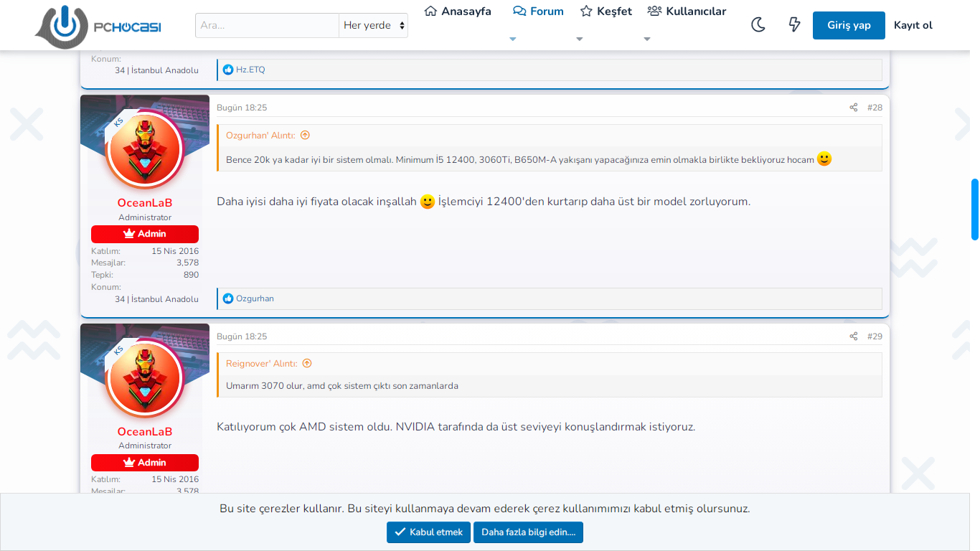Focus the Ara search field
Viewport: 980px width, 551px height.
(x=267, y=25)
